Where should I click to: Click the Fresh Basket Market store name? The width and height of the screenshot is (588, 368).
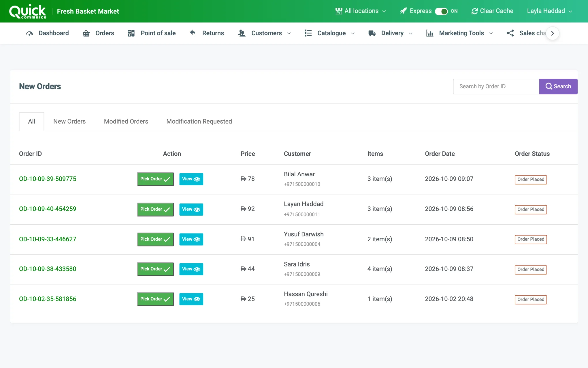[x=88, y=11]
